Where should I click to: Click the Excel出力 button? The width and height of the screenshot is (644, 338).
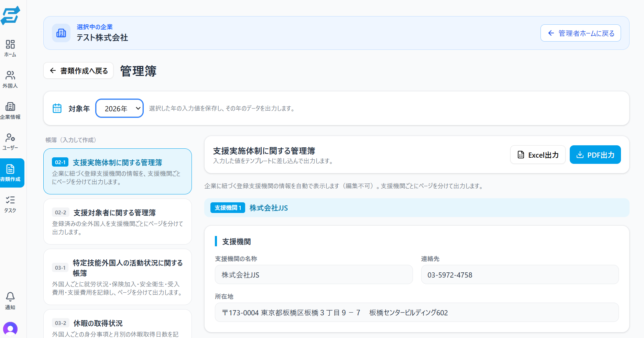[x=538, y=155]
